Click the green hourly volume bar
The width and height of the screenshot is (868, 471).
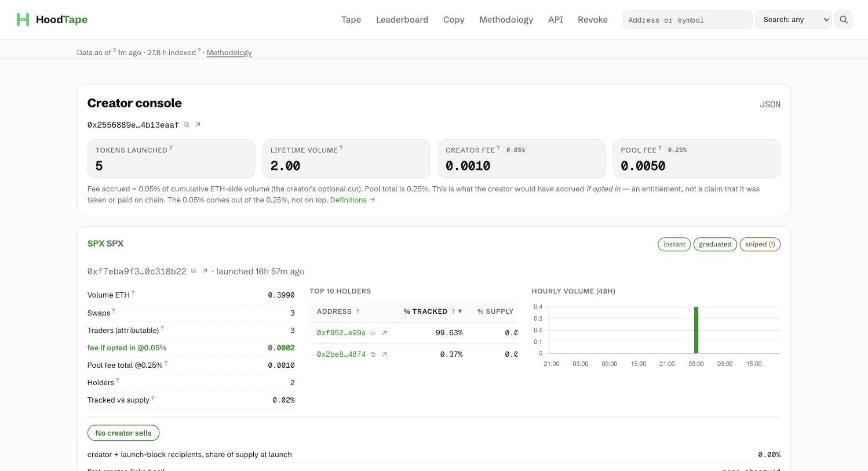pyautogui.click(x=696, y=330)
